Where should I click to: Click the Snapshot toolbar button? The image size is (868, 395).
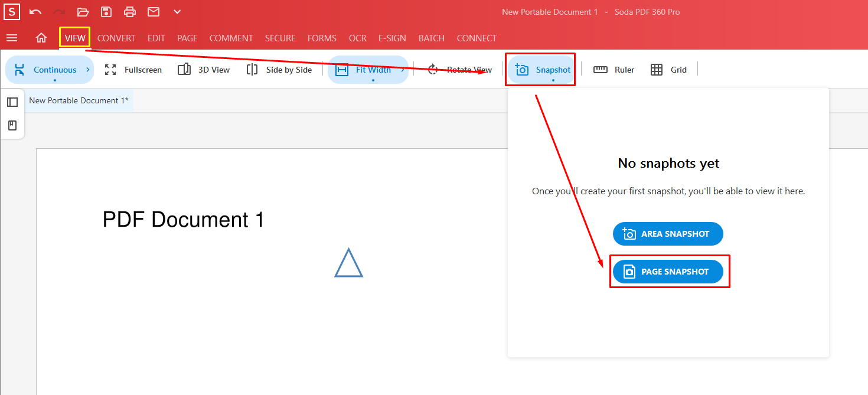[x=543, y=70]
